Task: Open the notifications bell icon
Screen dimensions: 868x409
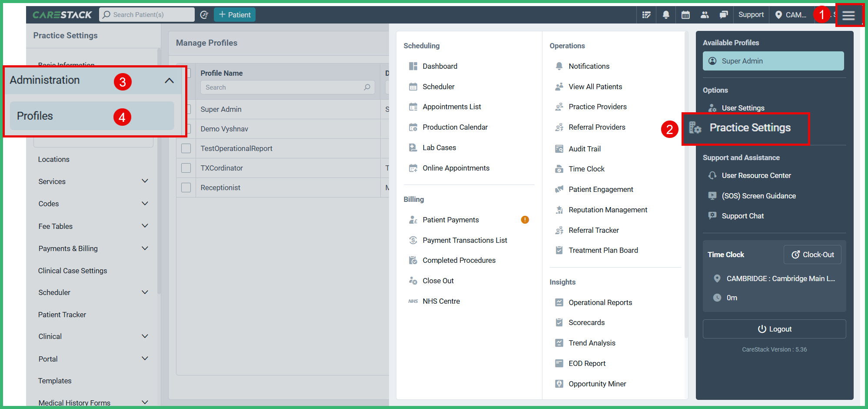Action: [666, 14]
